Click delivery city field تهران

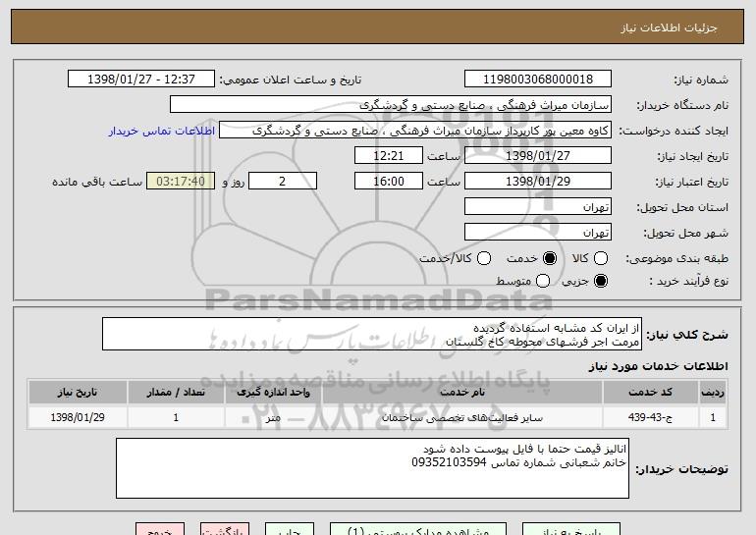pos(538,233)
